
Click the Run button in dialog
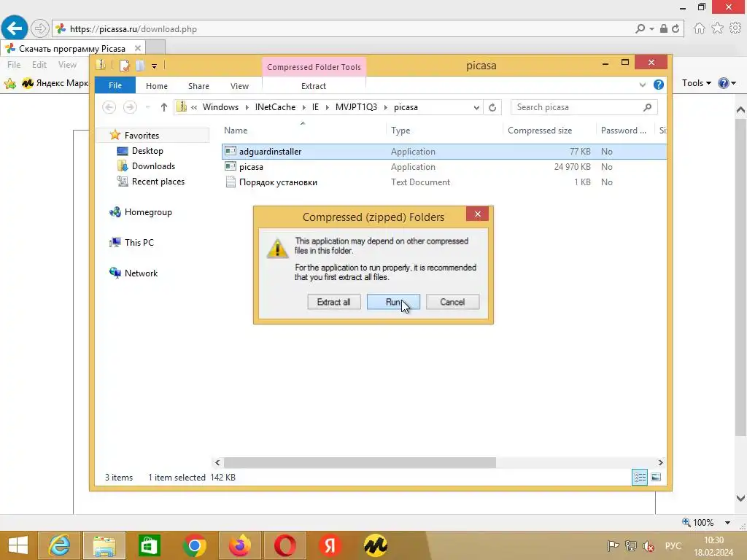(393, 302)
